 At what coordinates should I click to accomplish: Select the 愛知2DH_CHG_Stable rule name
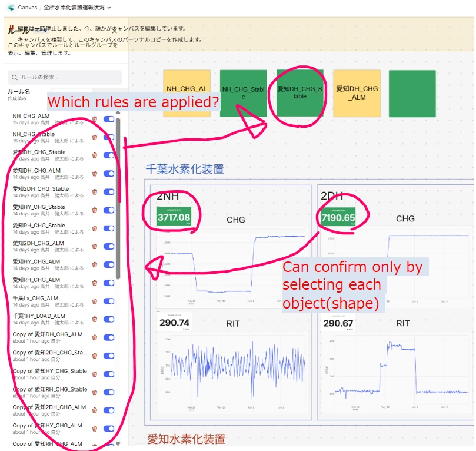pos(41,188)
